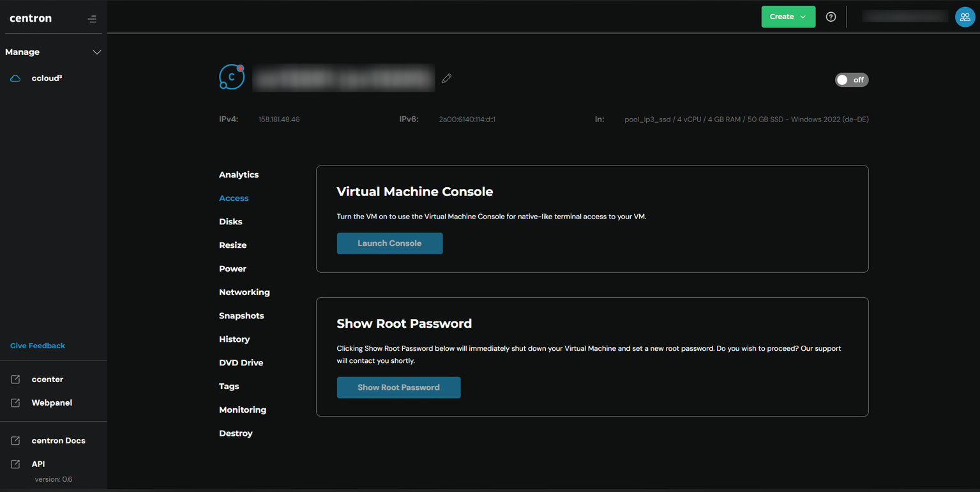
Task: Select the Networking menu item
Action: point(244,292)
